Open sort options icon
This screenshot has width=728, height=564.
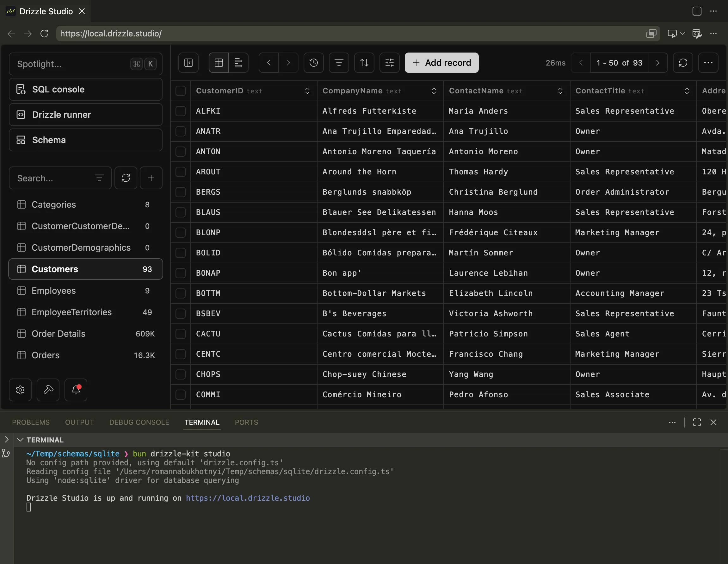[x=364, y=63]
